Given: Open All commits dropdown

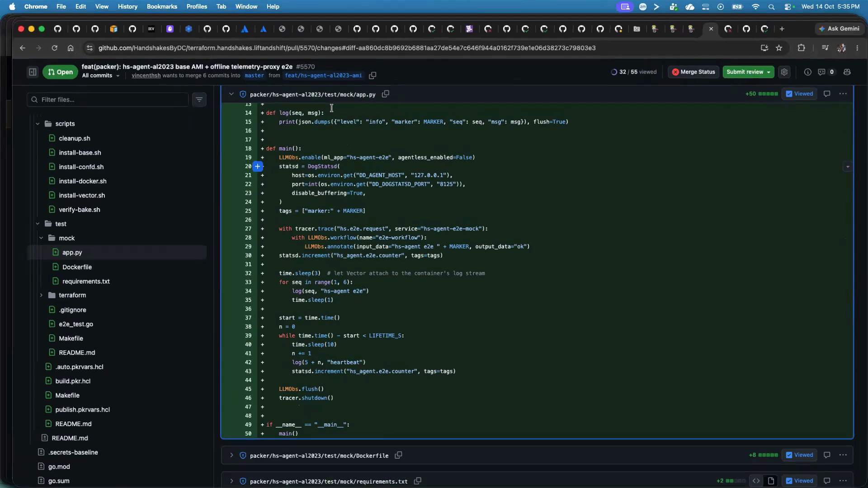Looking at the screenshot, I should tap(101, 75).
